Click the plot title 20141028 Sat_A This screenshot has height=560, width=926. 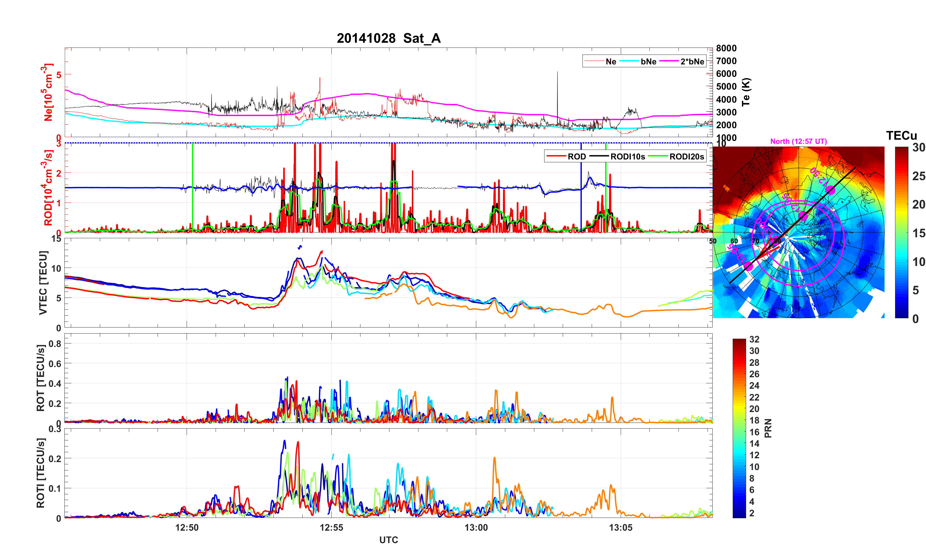388,38
